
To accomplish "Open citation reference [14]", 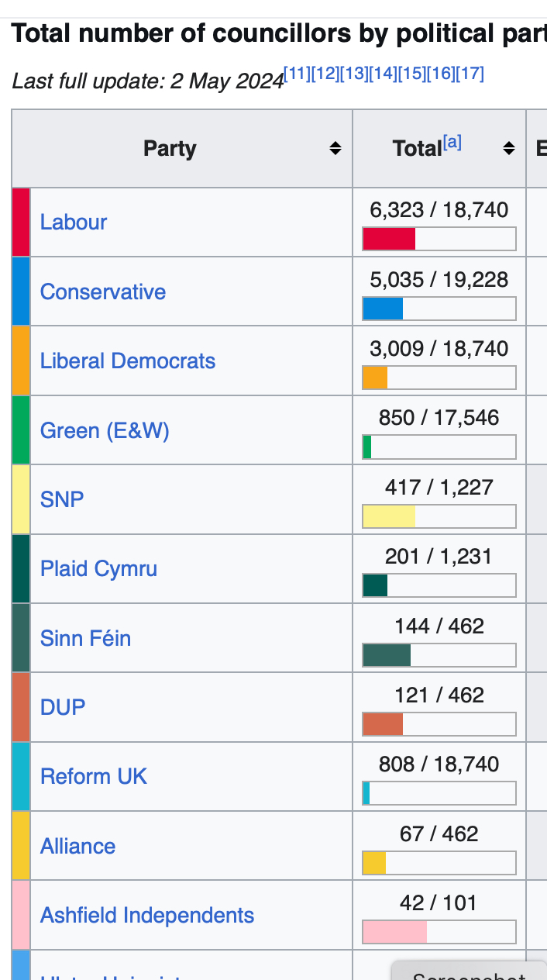I will click(383, 74).
